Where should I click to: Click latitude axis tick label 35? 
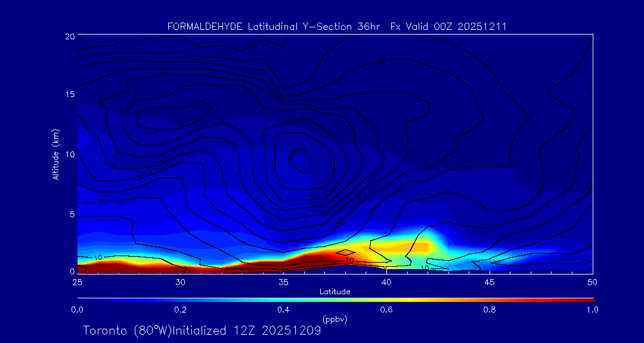pos(283,282)
